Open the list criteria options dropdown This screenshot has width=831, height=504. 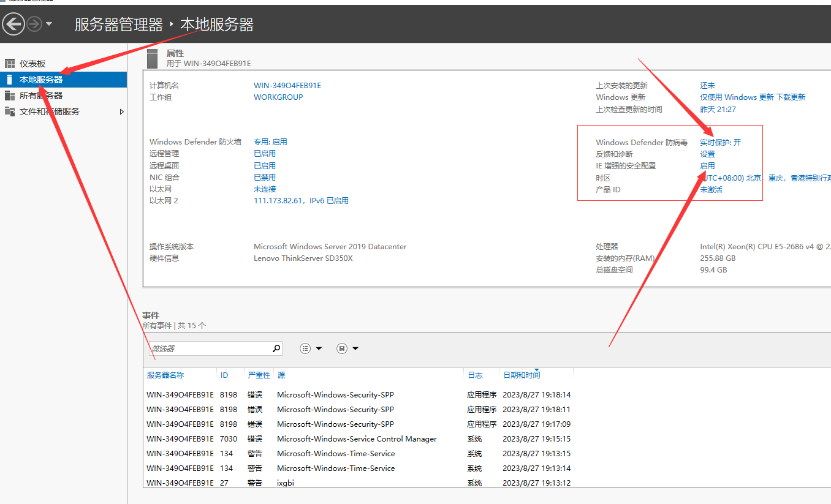coord(311,348)
